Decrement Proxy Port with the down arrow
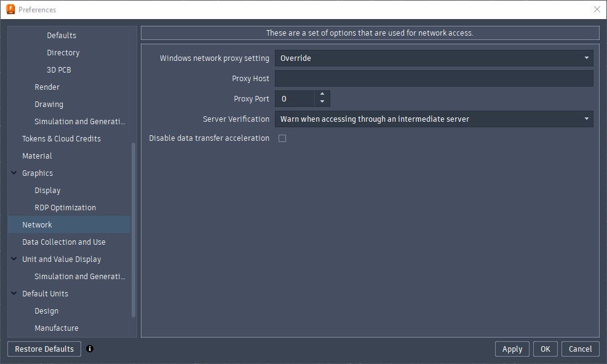 pyautogui.click(x=321, y=101)
